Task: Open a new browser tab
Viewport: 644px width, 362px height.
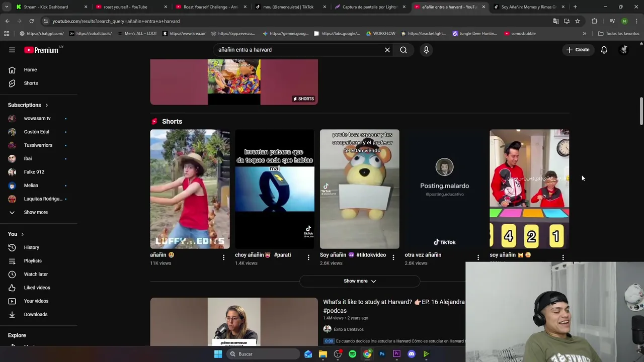Action: (575, 7)
